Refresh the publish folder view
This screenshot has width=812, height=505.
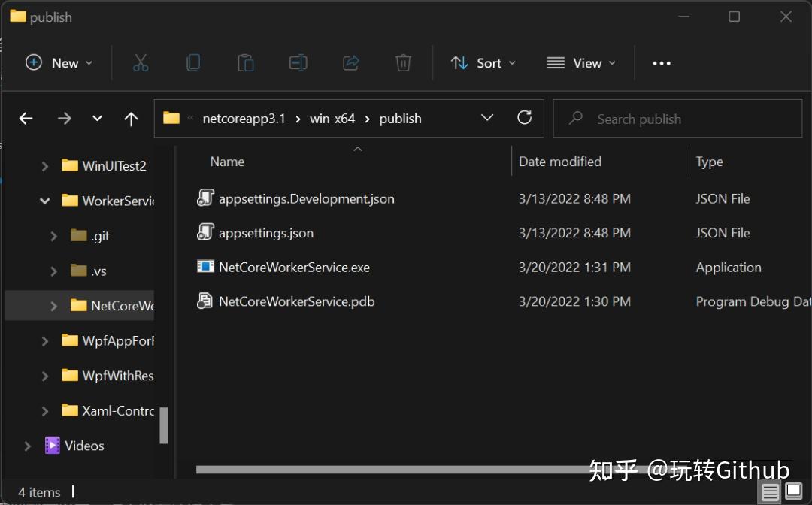[x=524, y=118]
